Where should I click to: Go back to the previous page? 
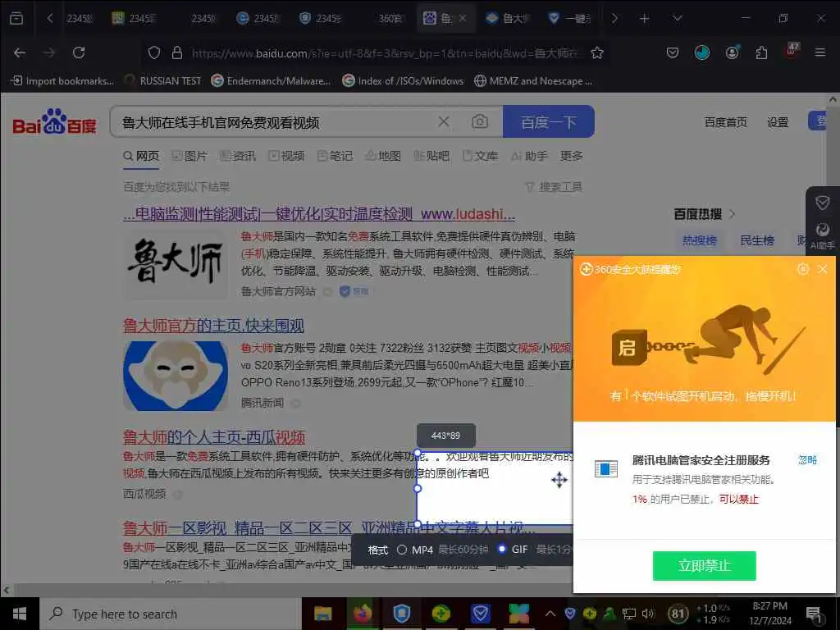20,52
